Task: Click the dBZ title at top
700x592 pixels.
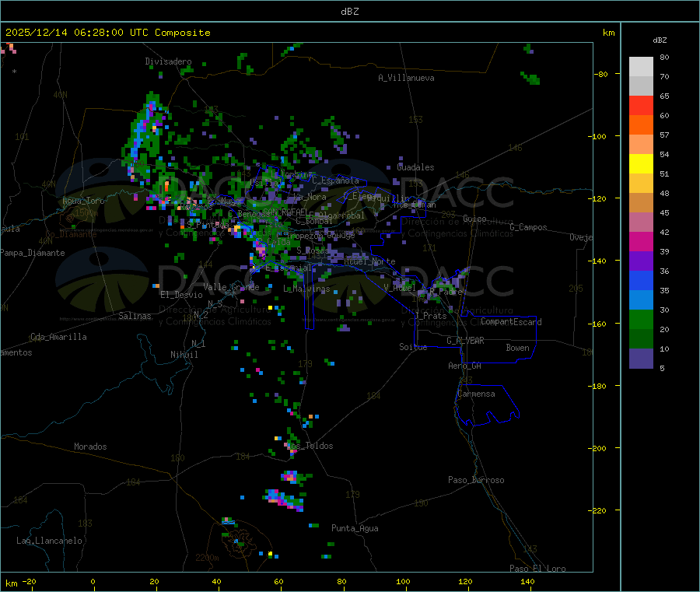Action: [349, 12]
